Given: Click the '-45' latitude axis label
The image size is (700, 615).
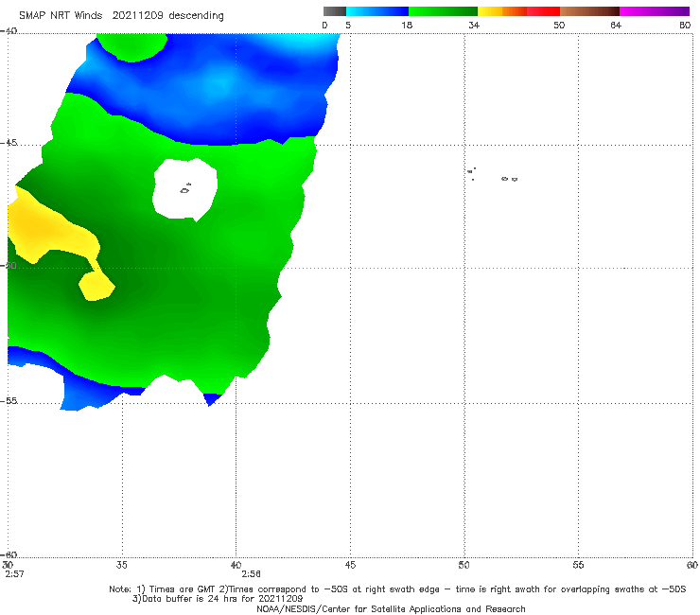Looking at the screenshot, I should 9,143.
